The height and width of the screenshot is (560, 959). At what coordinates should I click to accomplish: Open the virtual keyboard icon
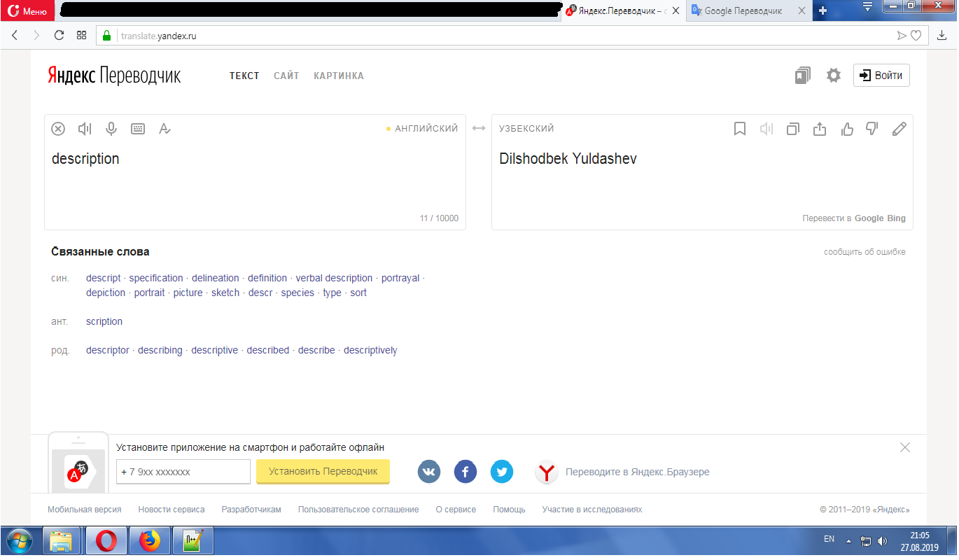pos(138,129)
